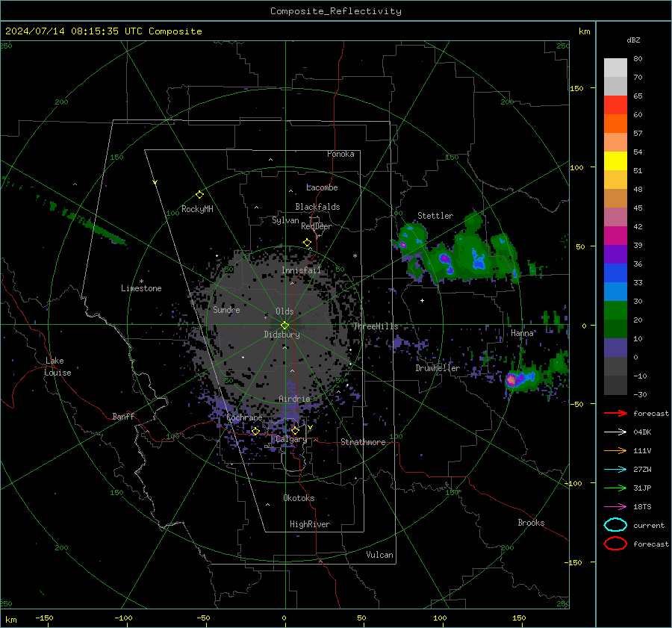Click the red forecast arrow in legend
This screenshot has height=628, width=672.
[x=615, y=413]
